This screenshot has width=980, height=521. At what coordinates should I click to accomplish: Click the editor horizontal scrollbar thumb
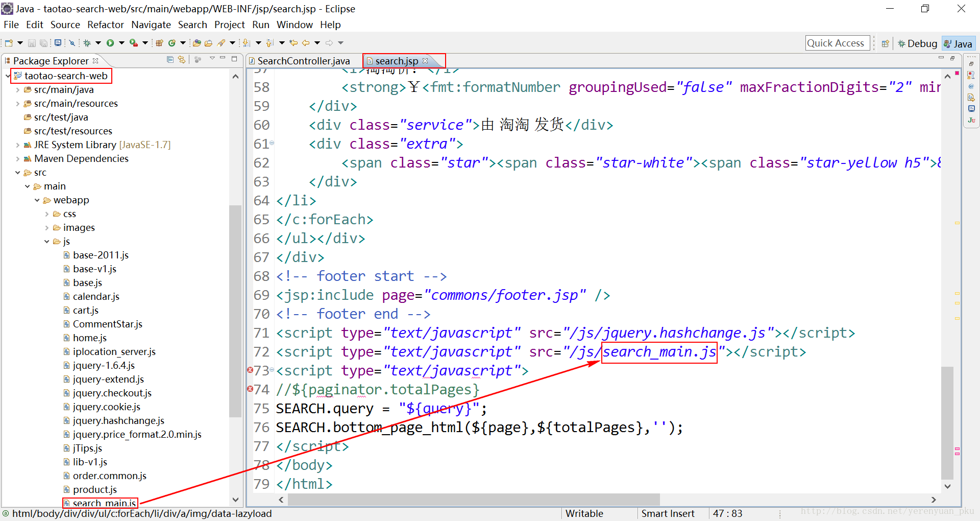tap(474, 499)
